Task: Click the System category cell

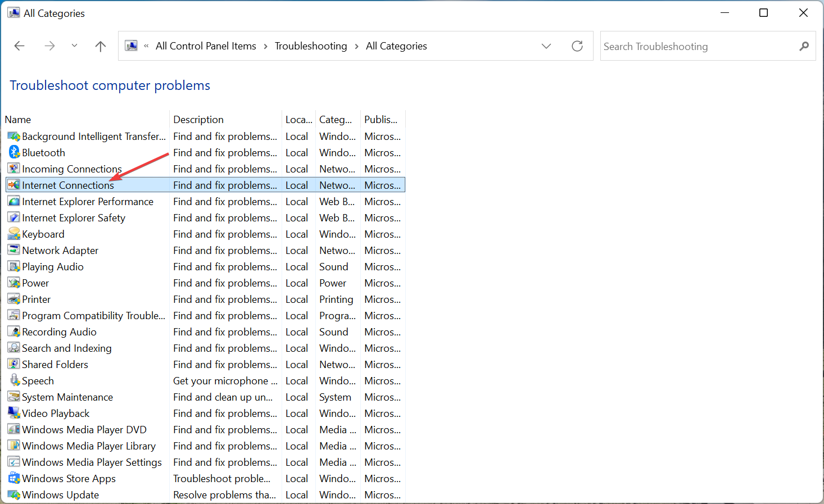Action: pyautogui.click(x=335, y=397)
